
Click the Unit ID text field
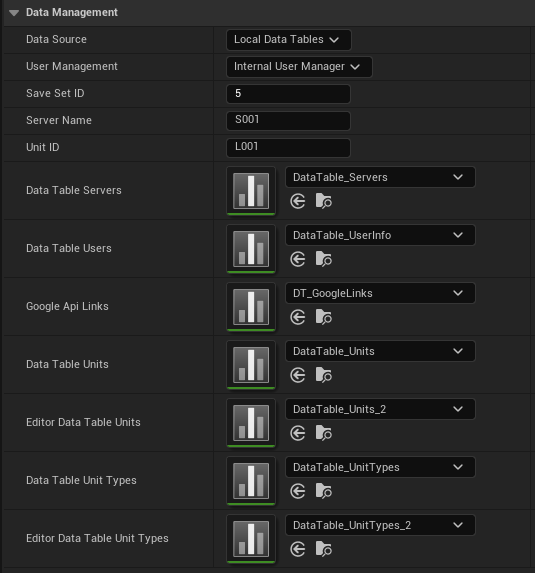click(288, 148)
